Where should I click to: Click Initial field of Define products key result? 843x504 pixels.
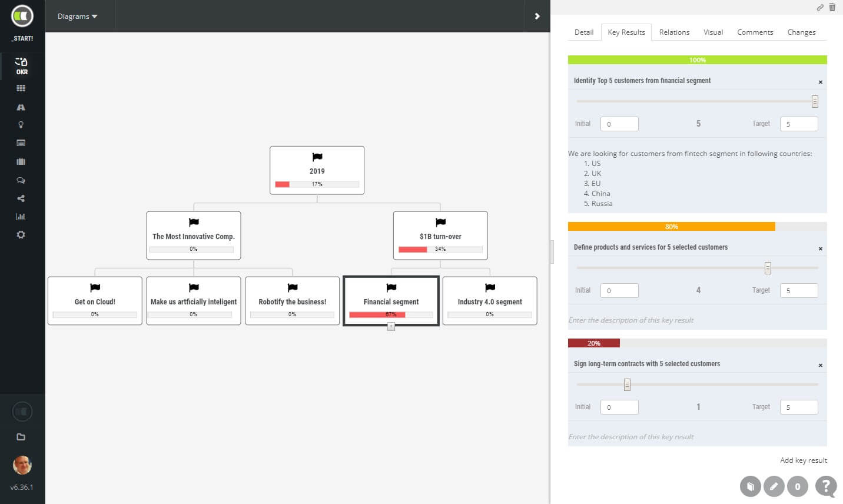coord(619,291)
